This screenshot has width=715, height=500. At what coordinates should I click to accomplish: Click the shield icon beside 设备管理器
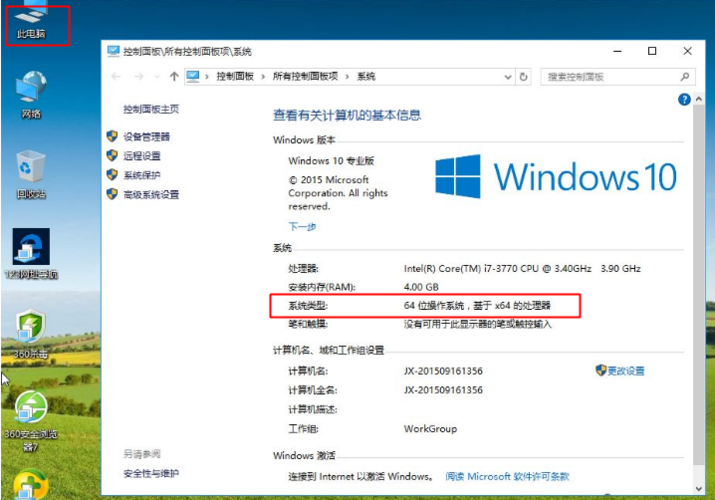[x=112, y=136]
